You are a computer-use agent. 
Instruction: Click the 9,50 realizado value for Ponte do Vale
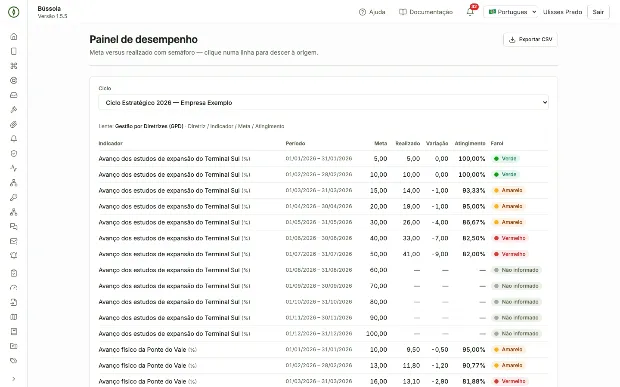point(413,349)
